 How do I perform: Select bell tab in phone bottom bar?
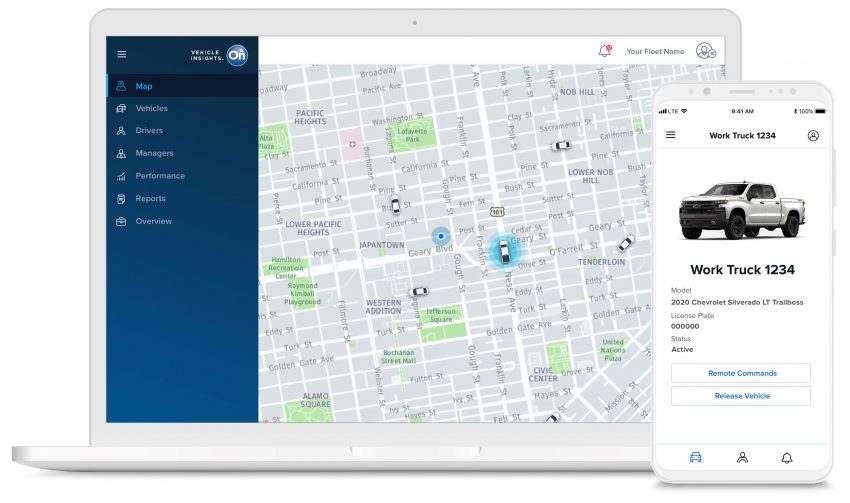point(787,458)
